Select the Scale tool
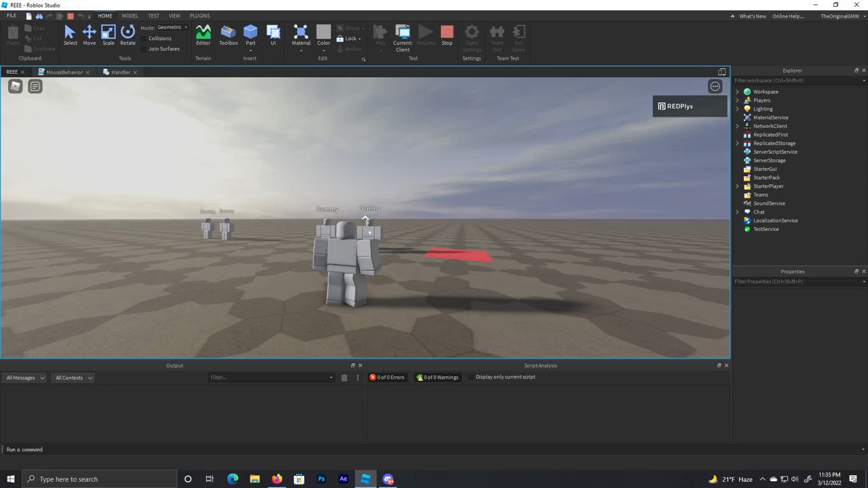The height and width of the screenshot is (488, 868). click(x=108, y=34)
